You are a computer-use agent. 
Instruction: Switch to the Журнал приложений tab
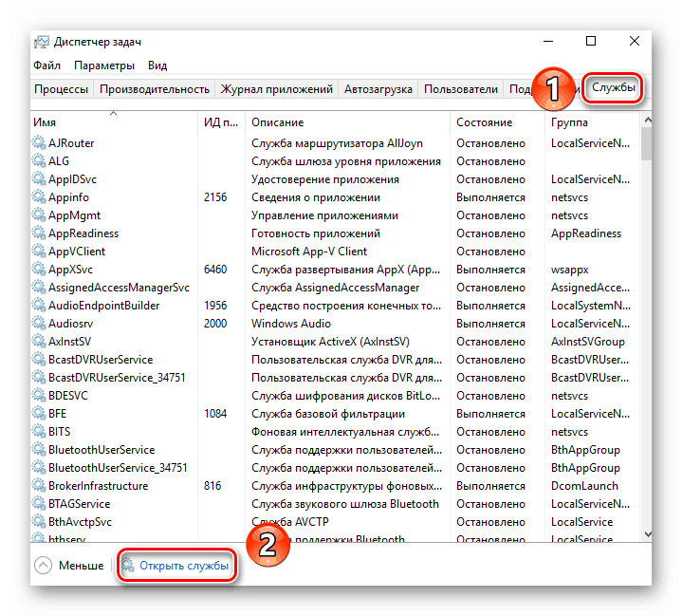[277, 89]
